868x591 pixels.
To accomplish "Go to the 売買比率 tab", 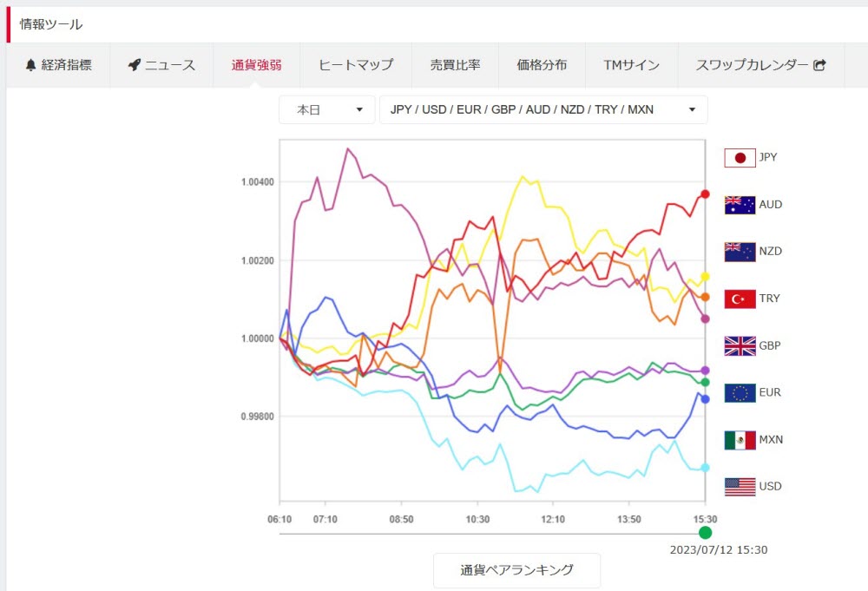I will 455,65.
